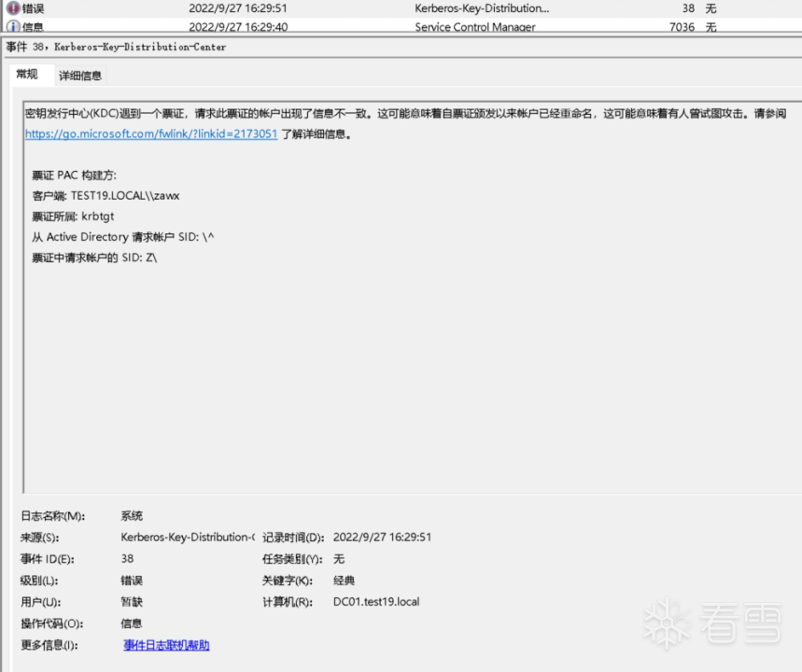Click the 客户端 TEST19.LOCAL\\zawx line
Screen dimensions: 802x672
coord(106,196)
